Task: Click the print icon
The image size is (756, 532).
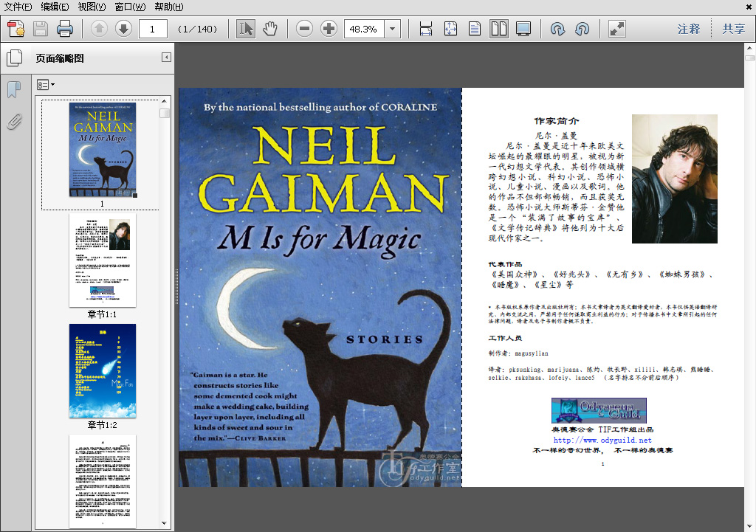Action: [x=65, y=29]
